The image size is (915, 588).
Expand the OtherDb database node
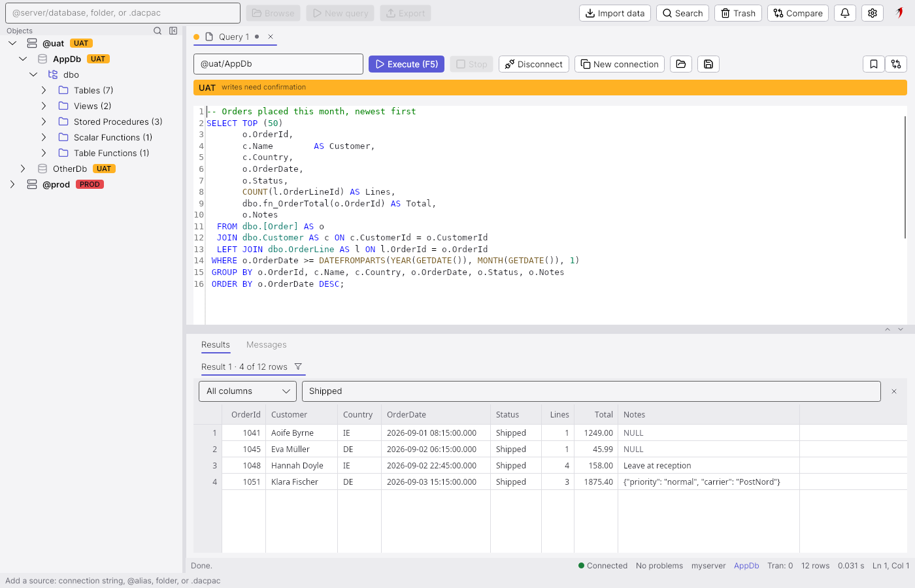(x=23, y=169)
